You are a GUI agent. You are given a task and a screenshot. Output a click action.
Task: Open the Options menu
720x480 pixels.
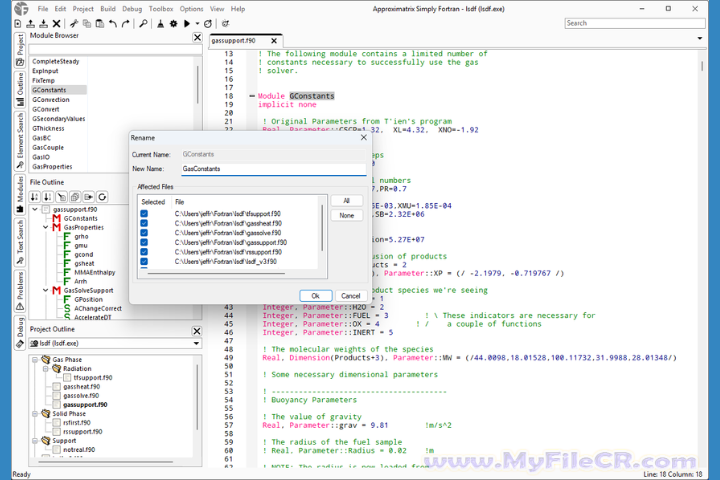pyautogui.click(x=191, y=9)
